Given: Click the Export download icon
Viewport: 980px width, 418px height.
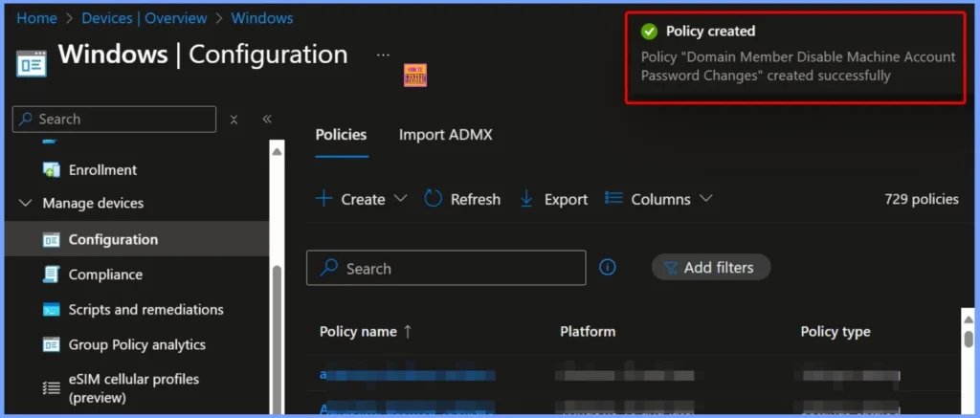Looking at the screenshot, I should (x=526, y=199).
